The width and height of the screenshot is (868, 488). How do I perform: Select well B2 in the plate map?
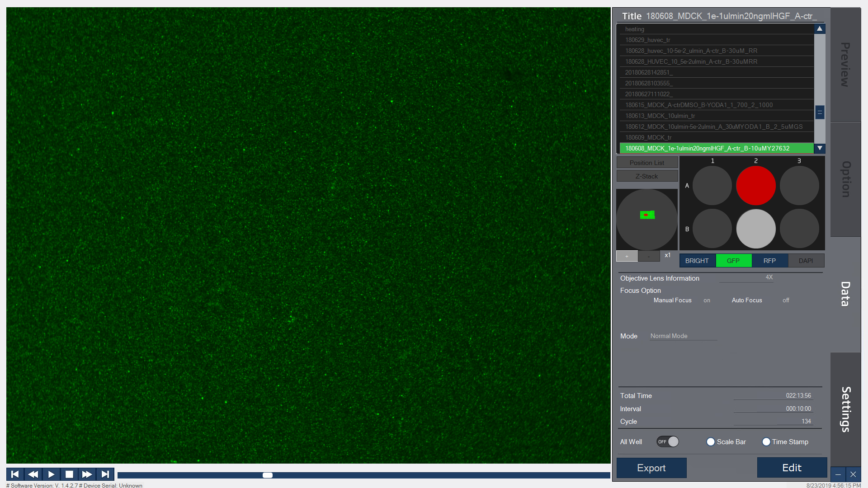(756, 229)
